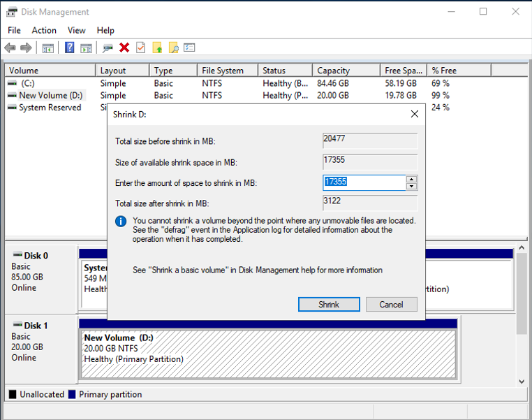Click the checklist settings toolbar icon
The image size is (532, 420).
click(189, 48)
